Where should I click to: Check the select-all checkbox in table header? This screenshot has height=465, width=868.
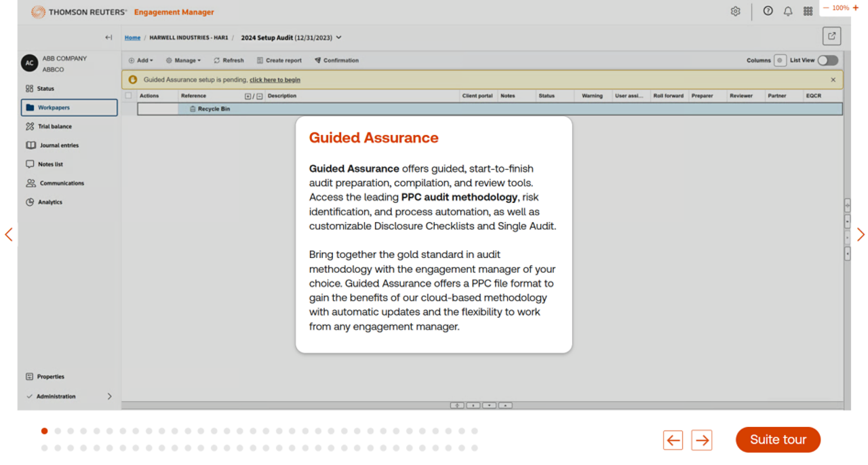129,96
